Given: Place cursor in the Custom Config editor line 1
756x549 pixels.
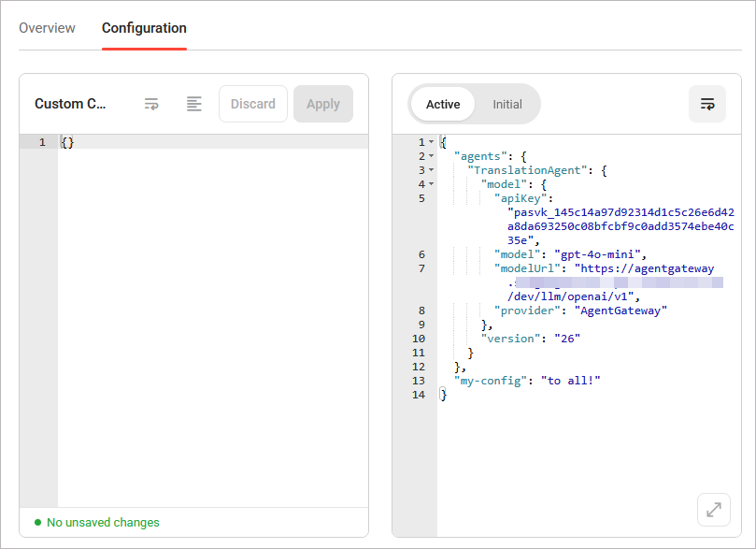Looking at the screenshot, I should click(x=213, y=142).
